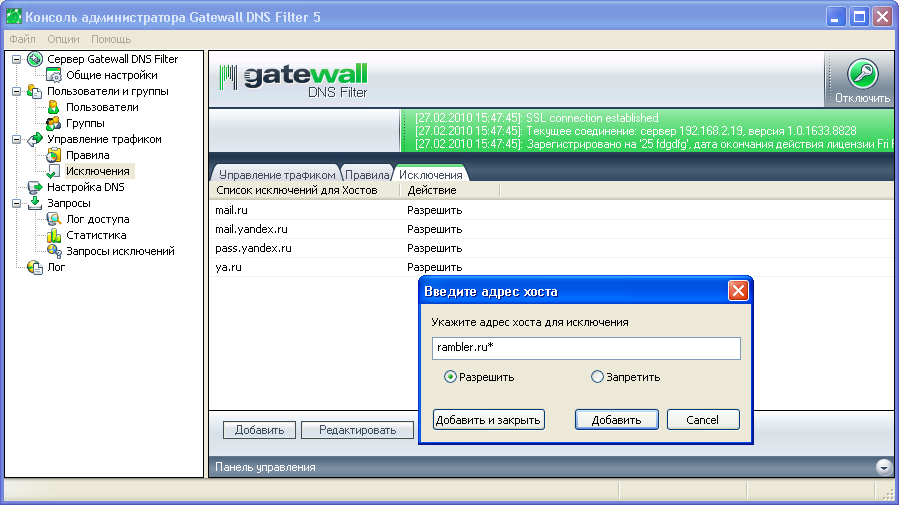Click the Действие column header
Image resolution: width=899 pixels, height=505 pixels.
(450, 190)
